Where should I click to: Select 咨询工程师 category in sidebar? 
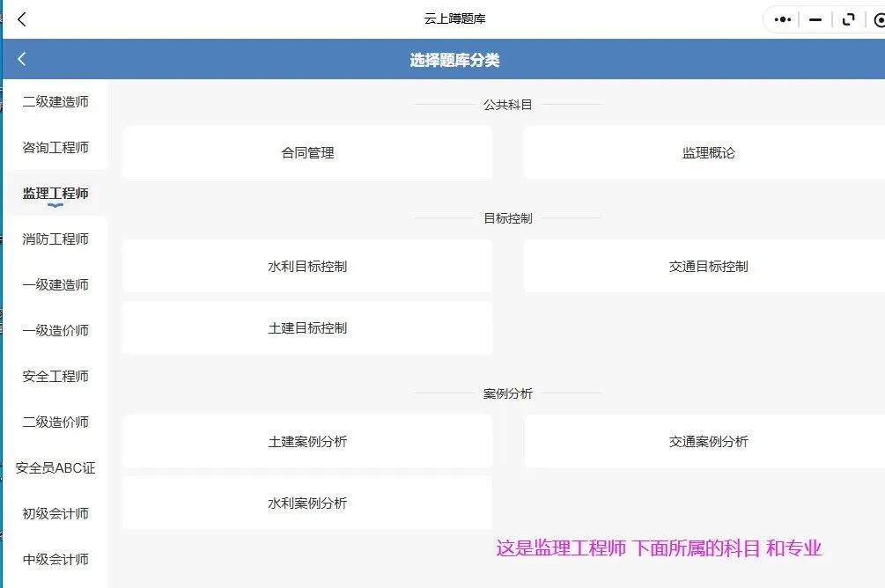coord(55,148)
